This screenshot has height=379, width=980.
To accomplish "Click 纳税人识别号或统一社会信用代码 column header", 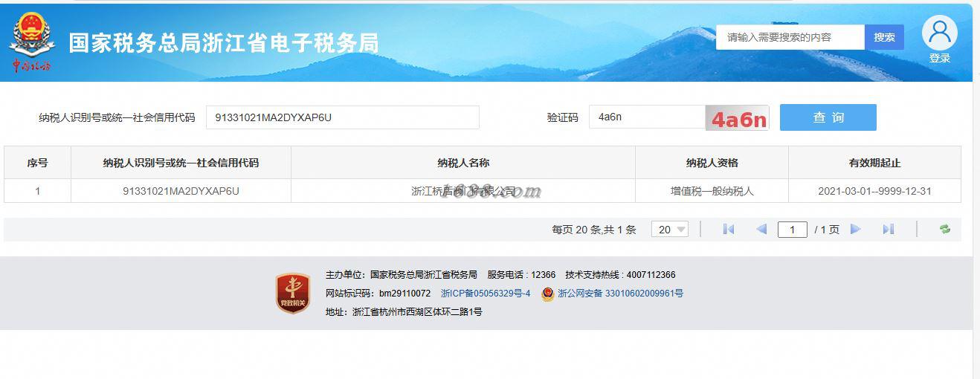I will pos(181,163).
